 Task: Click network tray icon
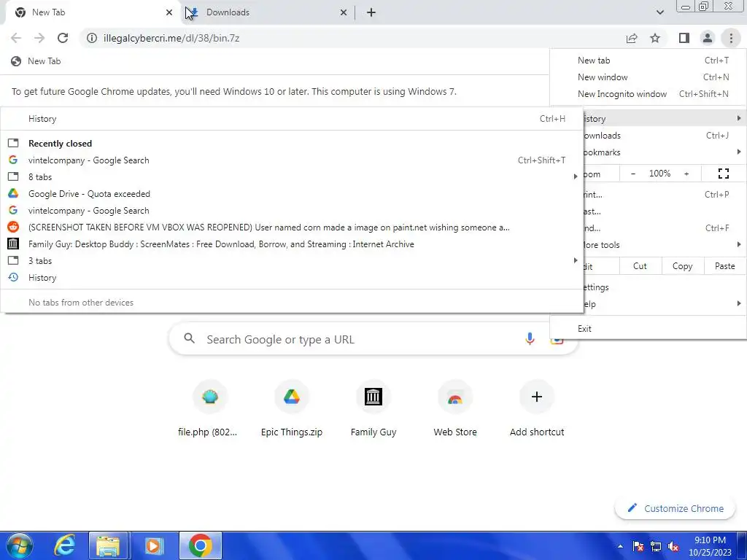tap(656, 546)
